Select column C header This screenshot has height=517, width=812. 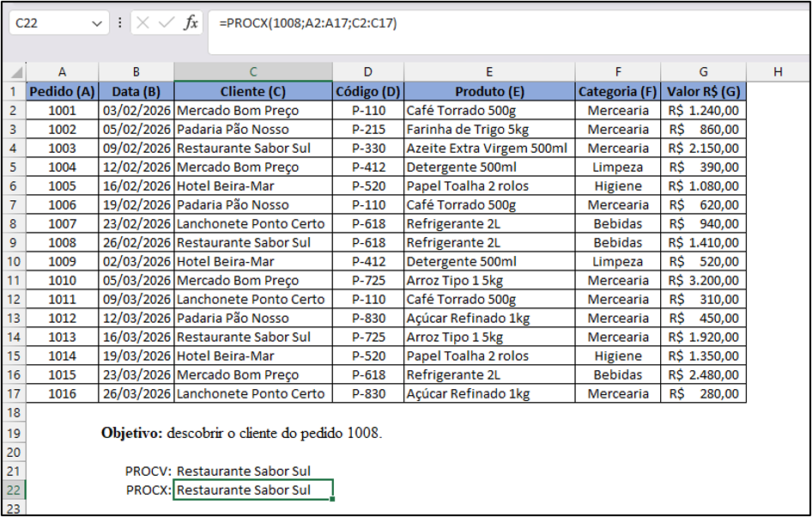coord(253,72)
